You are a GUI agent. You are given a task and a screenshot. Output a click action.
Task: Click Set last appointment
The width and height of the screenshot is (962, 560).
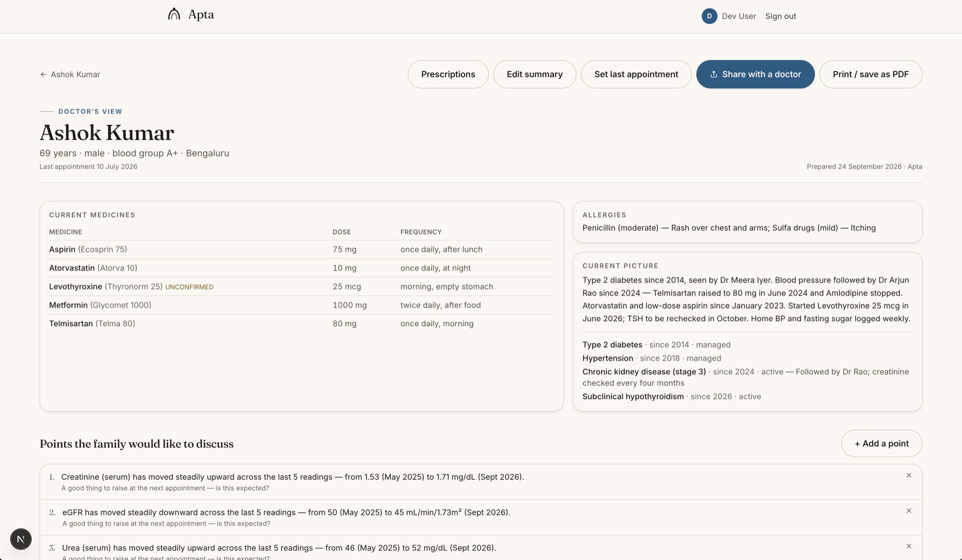pos(636,74)
